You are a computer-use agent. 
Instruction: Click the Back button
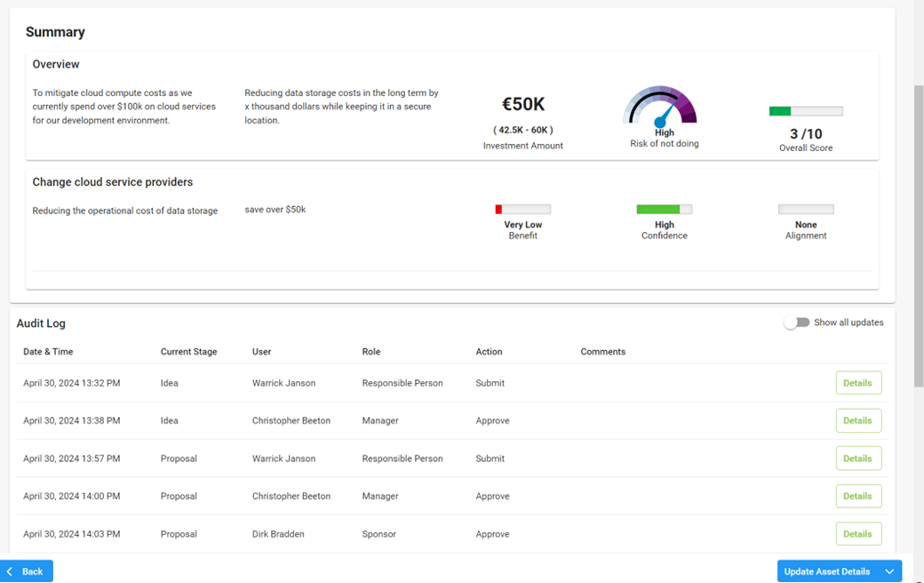pyautogui.click(x=27, y=571)
